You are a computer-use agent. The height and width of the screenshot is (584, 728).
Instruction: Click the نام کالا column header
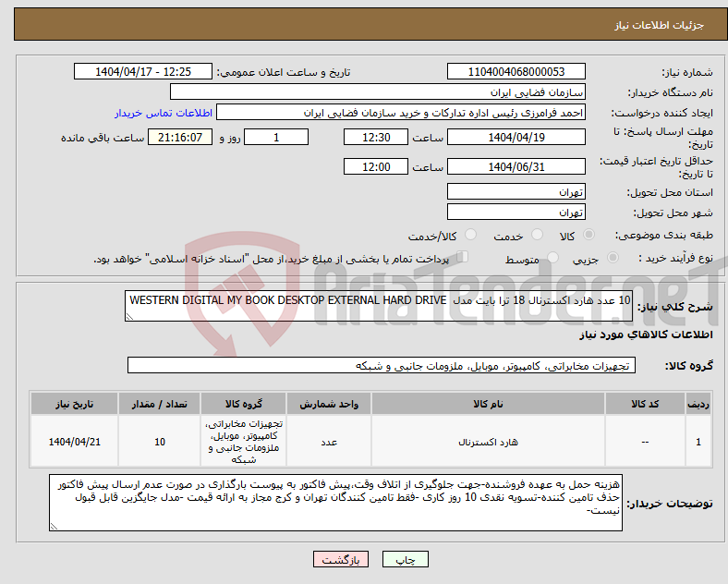click(488, 404)
